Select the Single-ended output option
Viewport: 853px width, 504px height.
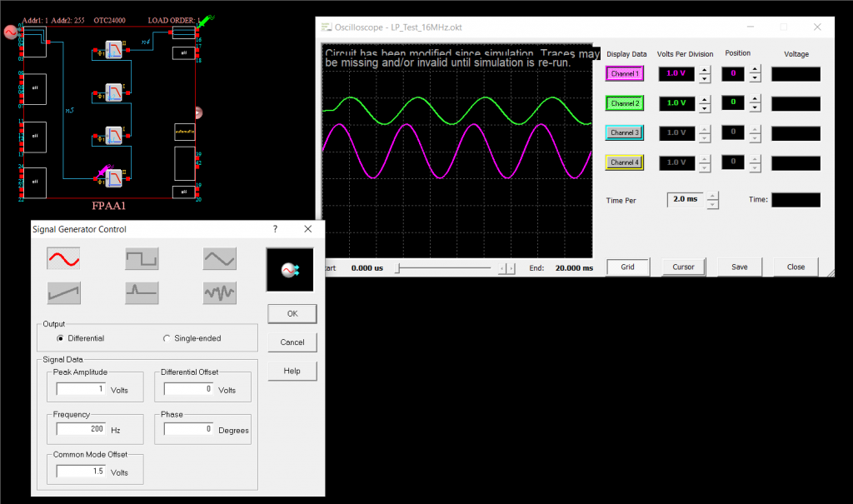click(x=167, y=338)
